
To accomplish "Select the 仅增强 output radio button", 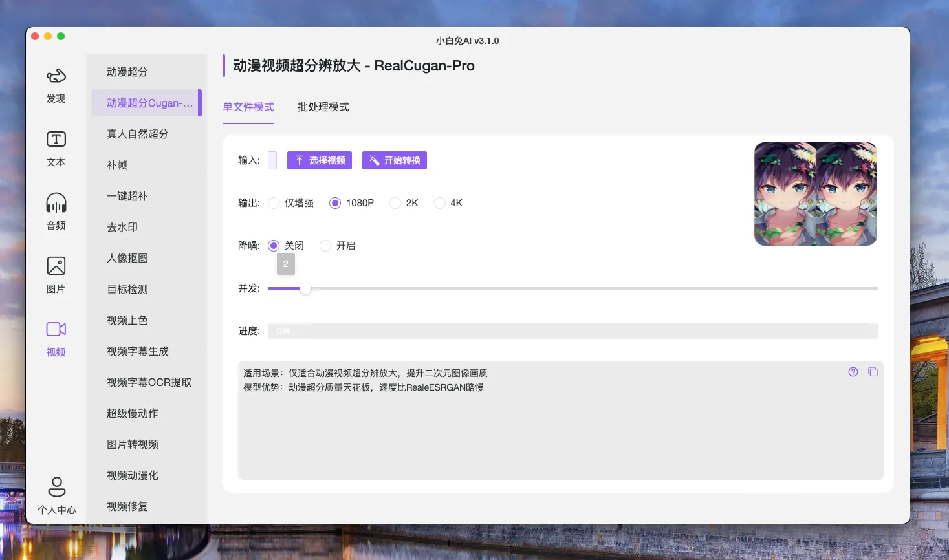I will coord(274,203).
